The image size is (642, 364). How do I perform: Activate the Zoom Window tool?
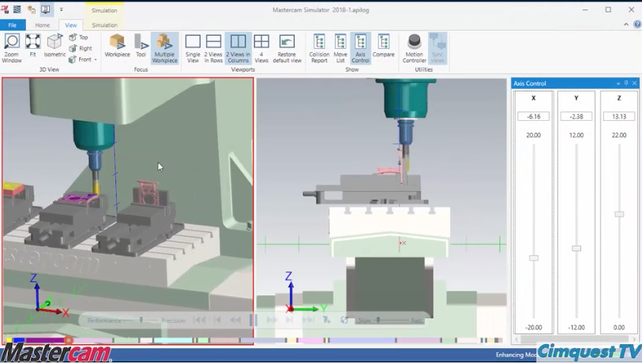click(x=12, y=48)
